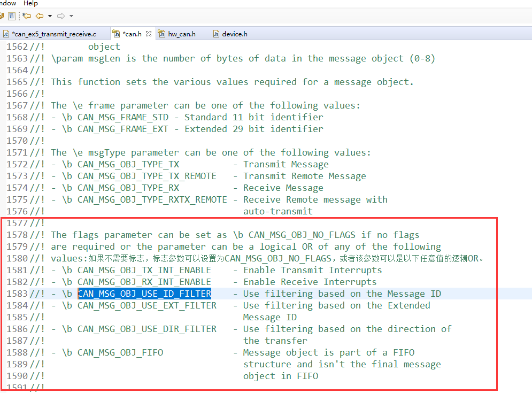Open the Help menu
The height and width of the screenshot is (393, 532).
pyautogui.click(x=30, y=3)
